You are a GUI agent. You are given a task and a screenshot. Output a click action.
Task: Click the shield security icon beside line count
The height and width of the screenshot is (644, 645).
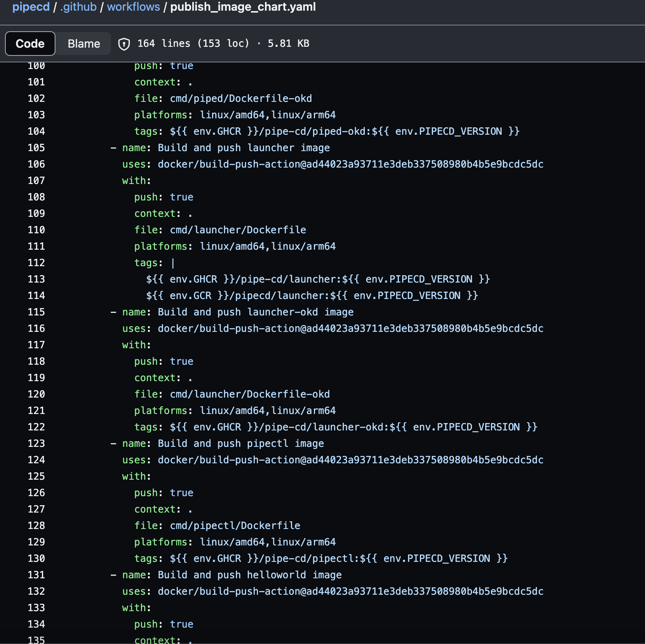coord(124,44)
